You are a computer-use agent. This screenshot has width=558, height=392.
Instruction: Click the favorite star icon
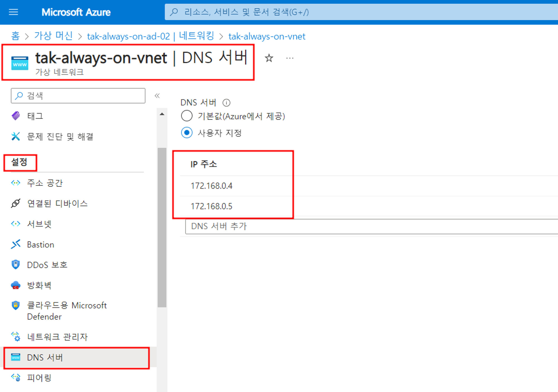point(269,58)
